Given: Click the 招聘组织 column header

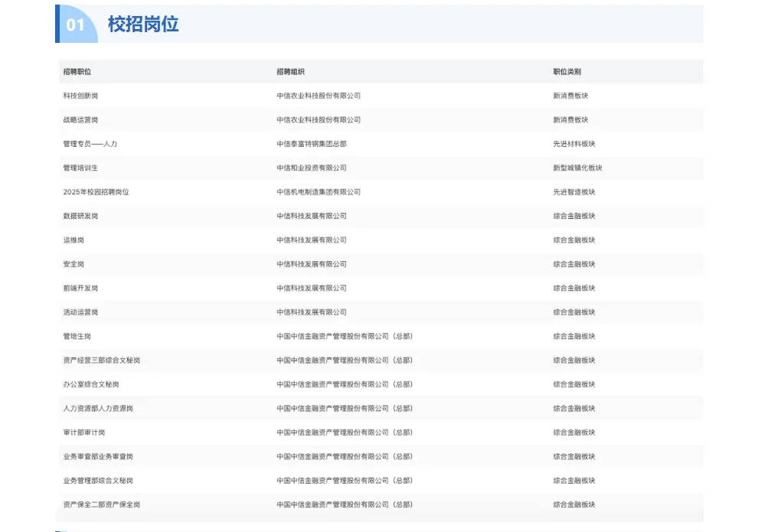Looking at the screenshot, I should [x=290, y=71].
